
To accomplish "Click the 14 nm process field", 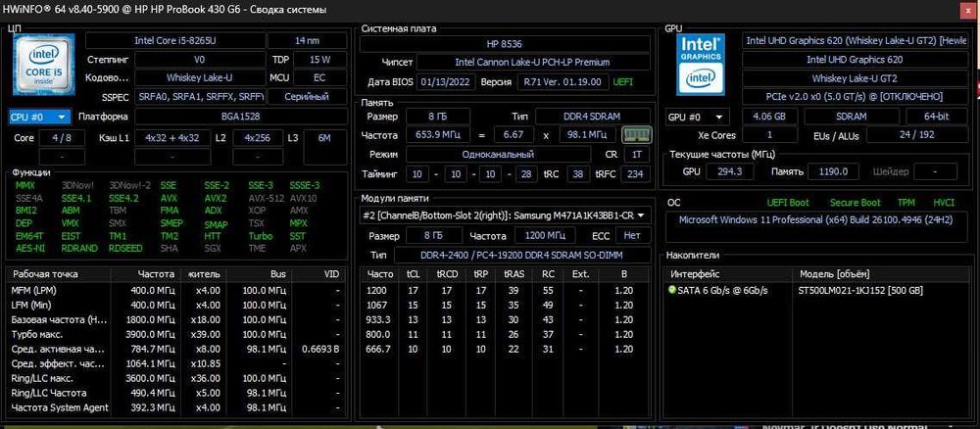I will point(307,40).
